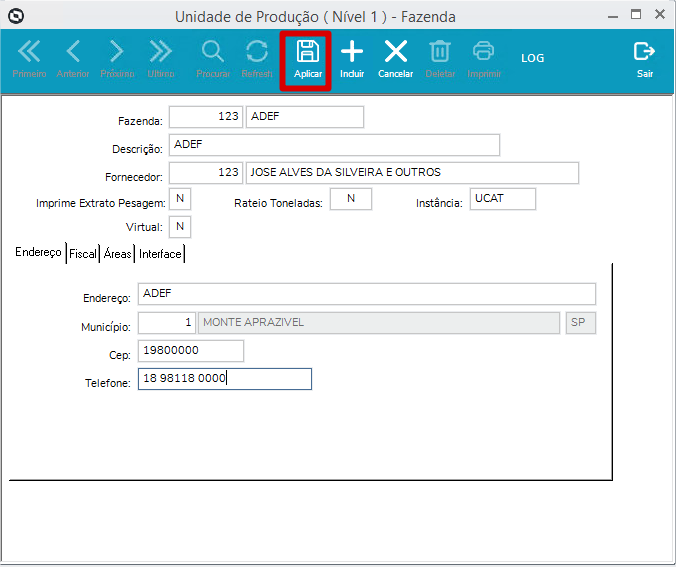Go to first record with Primeiro

pos(29,59)
